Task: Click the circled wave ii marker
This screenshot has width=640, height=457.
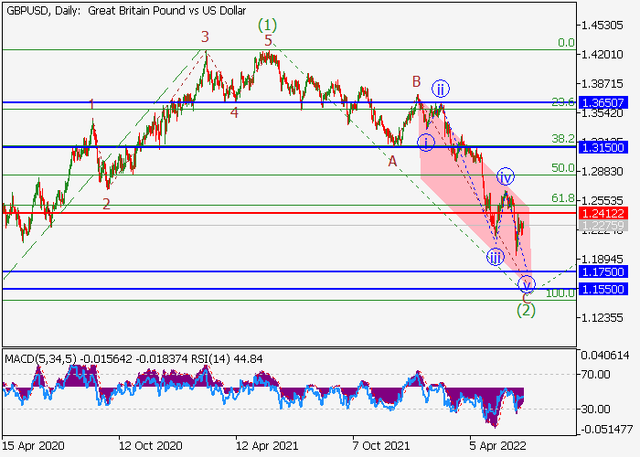Action: (x=438, y=86)
